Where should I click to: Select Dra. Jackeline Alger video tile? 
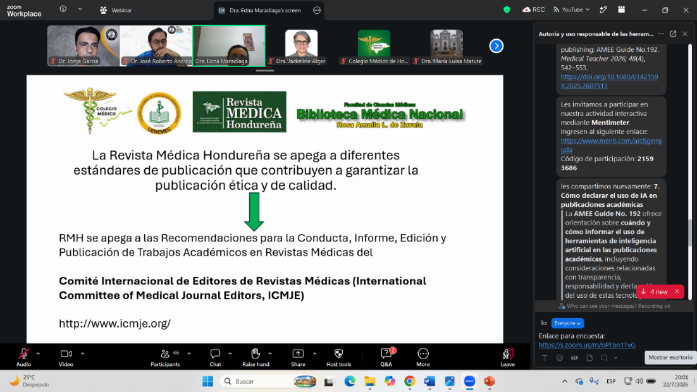[x=301, y=47]
